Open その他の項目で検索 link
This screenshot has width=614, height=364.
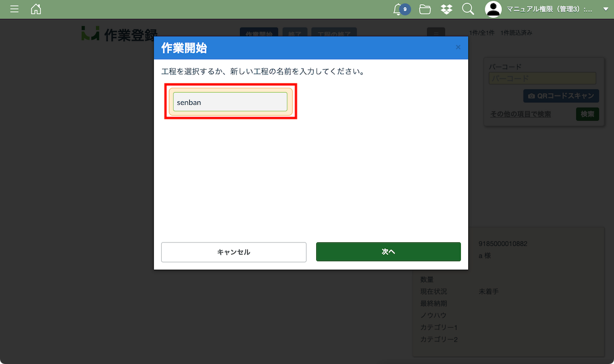(x=520, y=114)
